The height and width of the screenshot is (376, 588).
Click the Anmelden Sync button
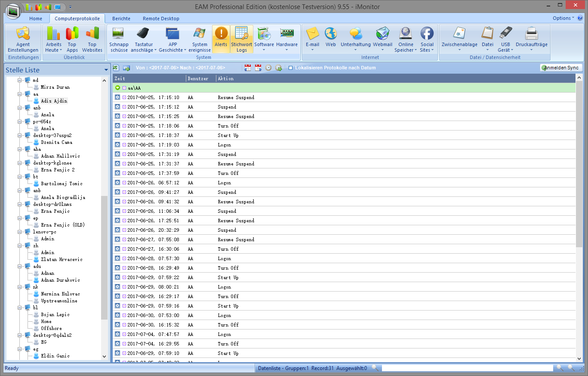coord(561,68)
